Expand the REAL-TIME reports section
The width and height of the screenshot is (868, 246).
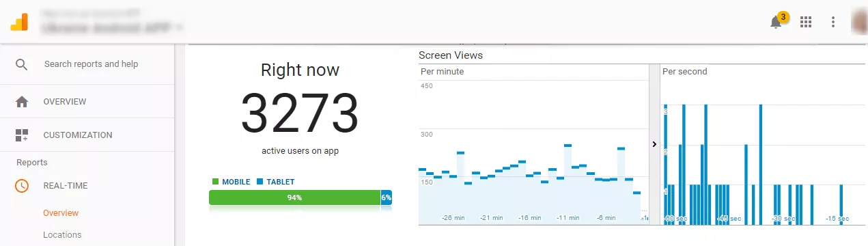pyautogui.click(x=66, y=186)
